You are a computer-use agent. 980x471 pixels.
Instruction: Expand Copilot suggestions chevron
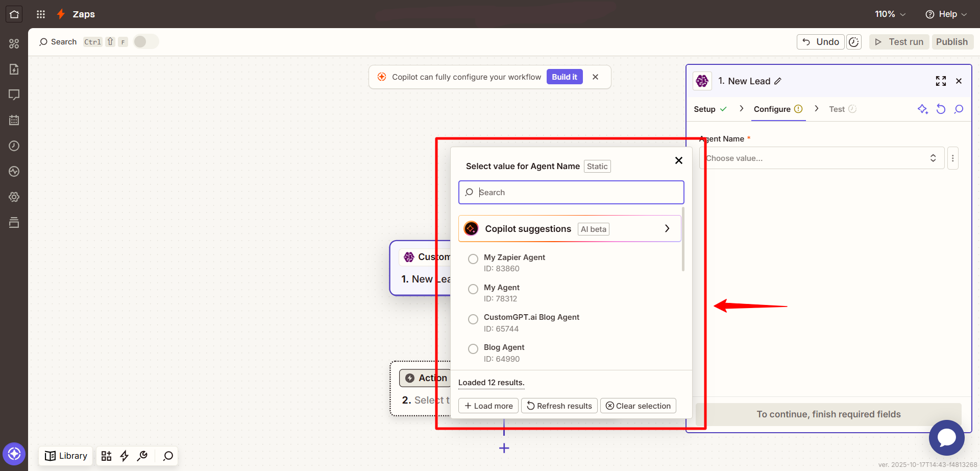(667, 228)
